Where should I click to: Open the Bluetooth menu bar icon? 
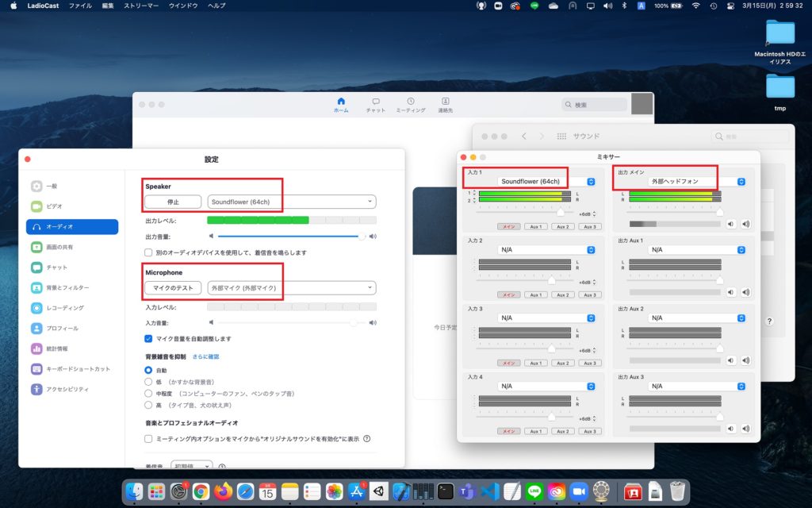tap(624, 6)
